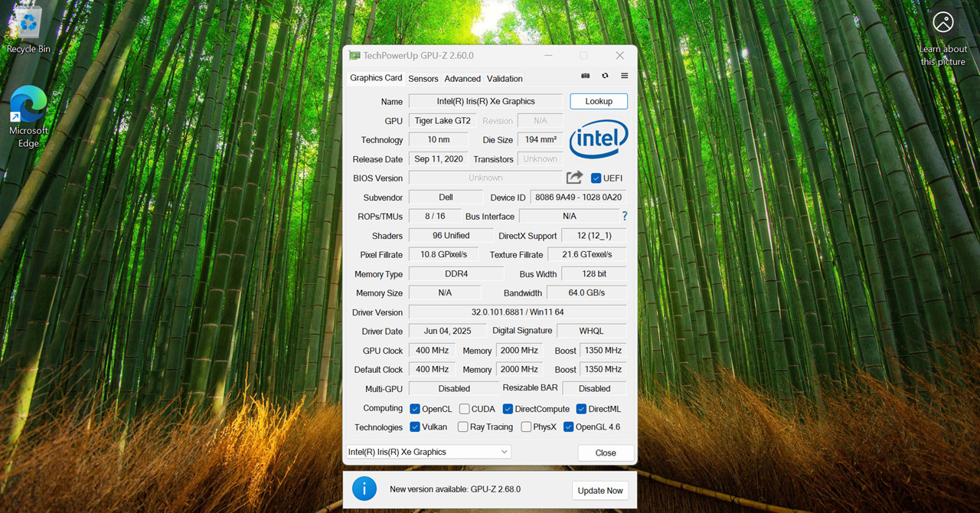Toggle the Vulkan checkbox
This screenshot has height=513, width=980.
coord(415,427)
